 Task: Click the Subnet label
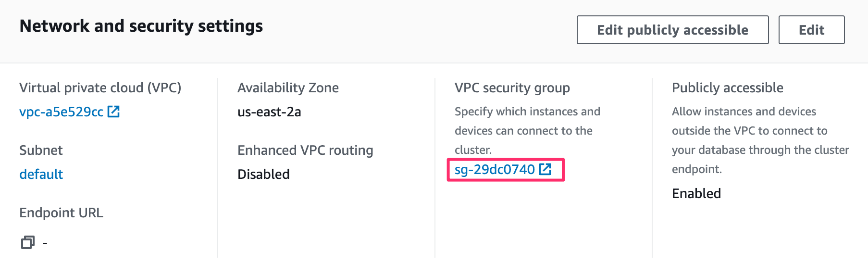[x=41, y=150]
